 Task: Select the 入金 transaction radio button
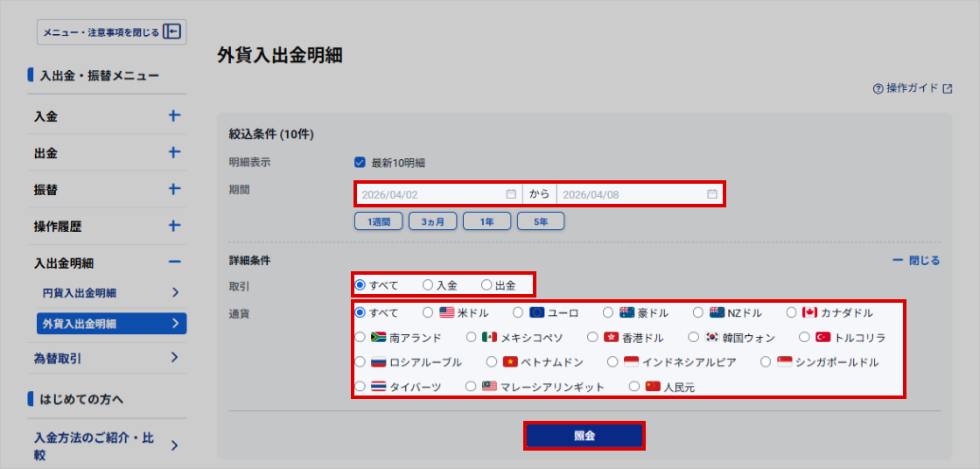[428, 285]
